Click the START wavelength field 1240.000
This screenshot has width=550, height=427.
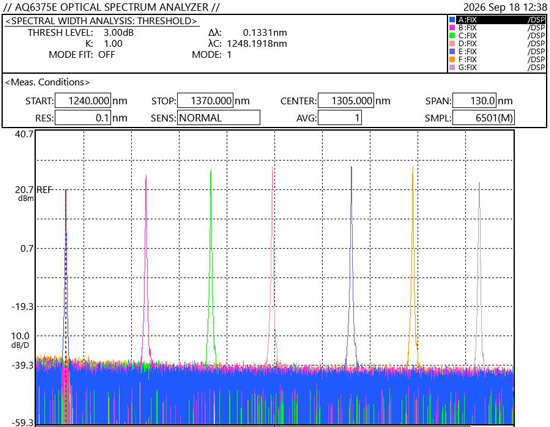[x=83, y=101]
